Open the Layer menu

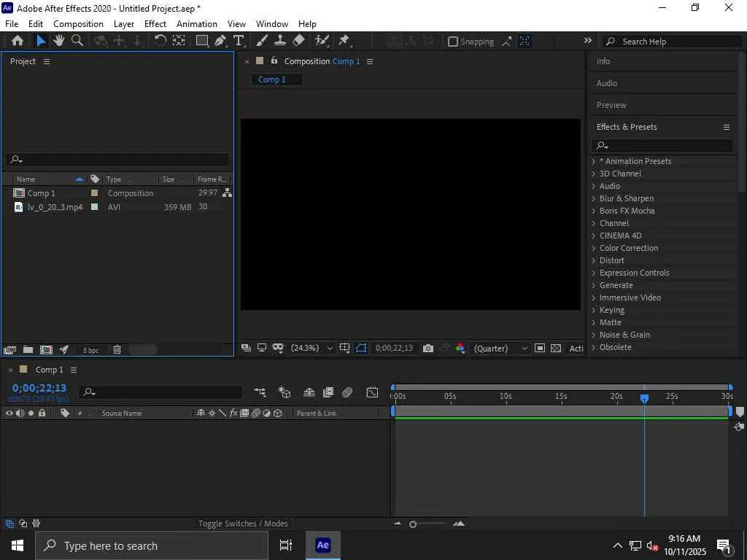point(124,24)
